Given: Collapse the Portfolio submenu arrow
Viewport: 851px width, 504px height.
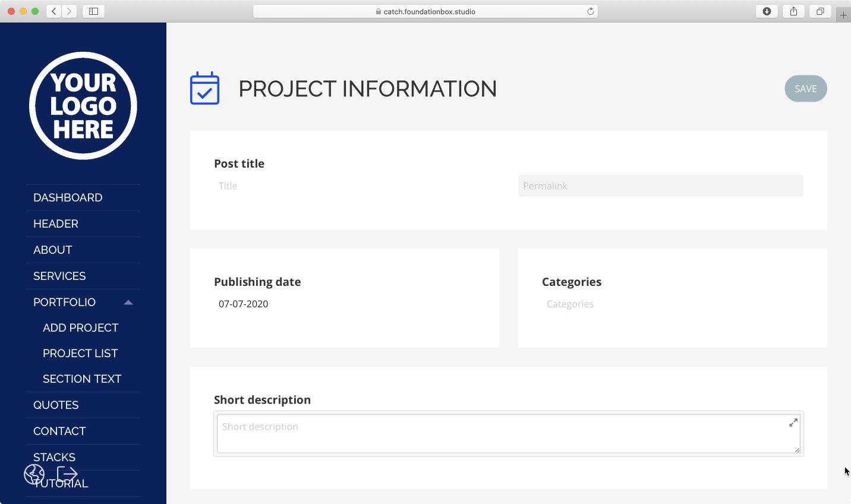Looking at the screenshot, I should click(128, 303).
